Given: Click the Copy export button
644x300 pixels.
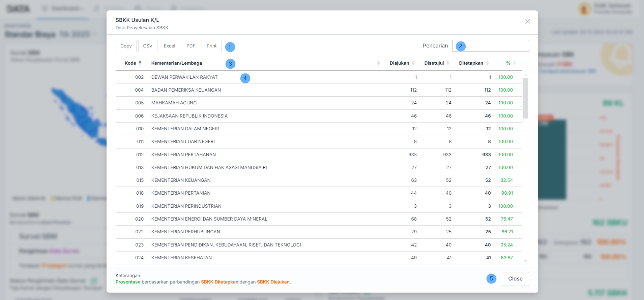Looking at the screenshot, I should coord(126,46).
